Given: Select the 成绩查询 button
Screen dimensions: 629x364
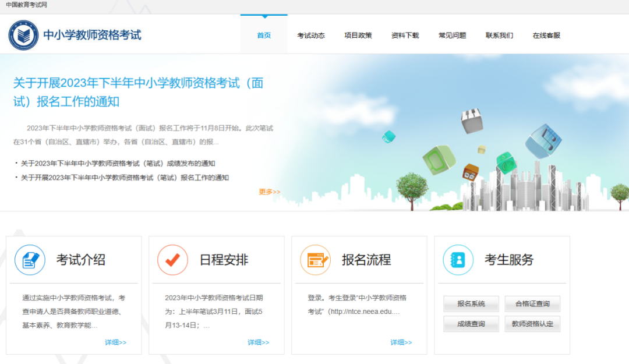Looking at the screenshot, I should 471,323.
